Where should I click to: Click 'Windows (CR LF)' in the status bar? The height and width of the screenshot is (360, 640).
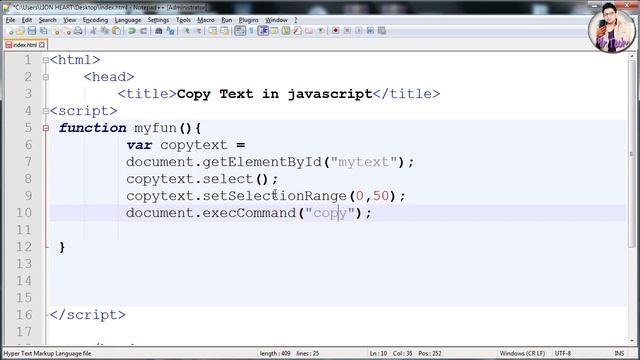point(522,353)
